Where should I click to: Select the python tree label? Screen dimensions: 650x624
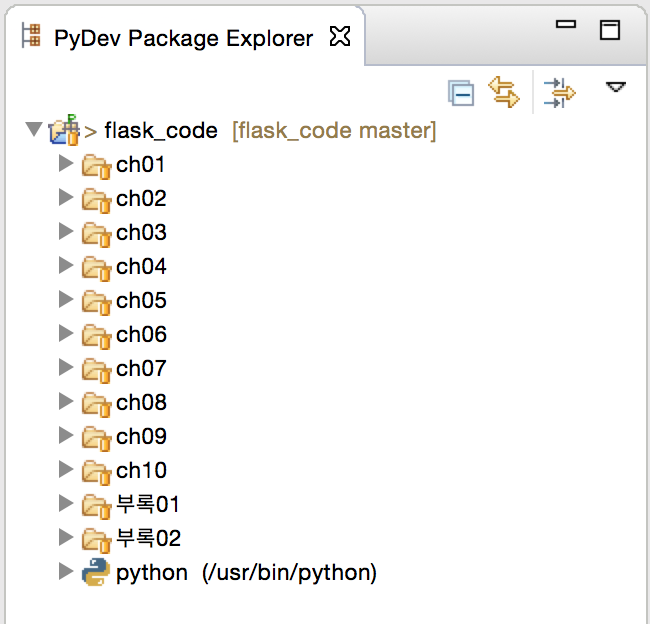pyautogui.click(x=152, y=573)
